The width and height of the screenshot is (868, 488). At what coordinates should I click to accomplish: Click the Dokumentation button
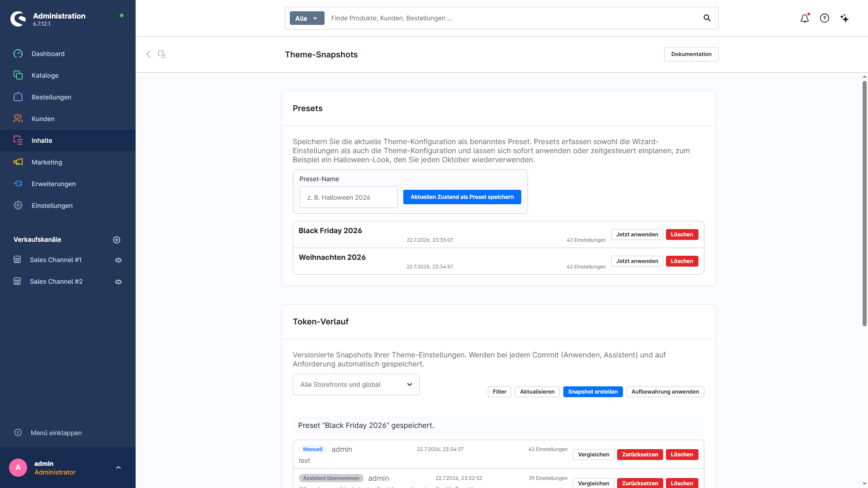[691, 54]
